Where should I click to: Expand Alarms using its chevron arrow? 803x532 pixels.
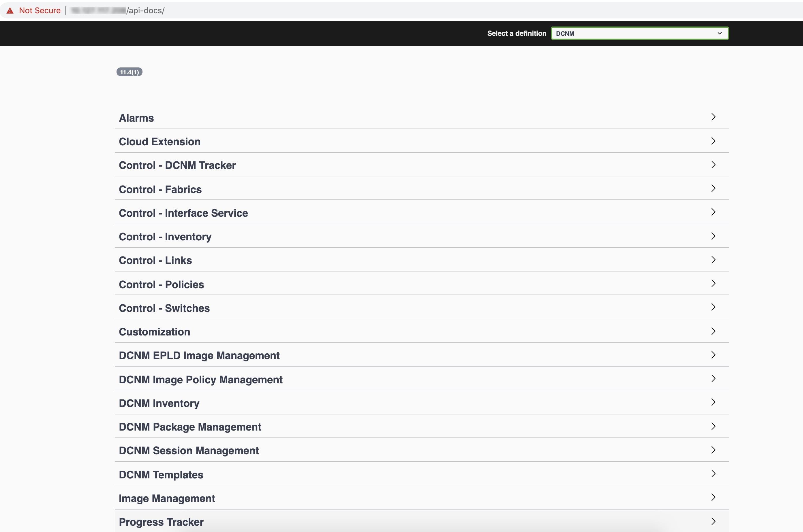[713, 117]
